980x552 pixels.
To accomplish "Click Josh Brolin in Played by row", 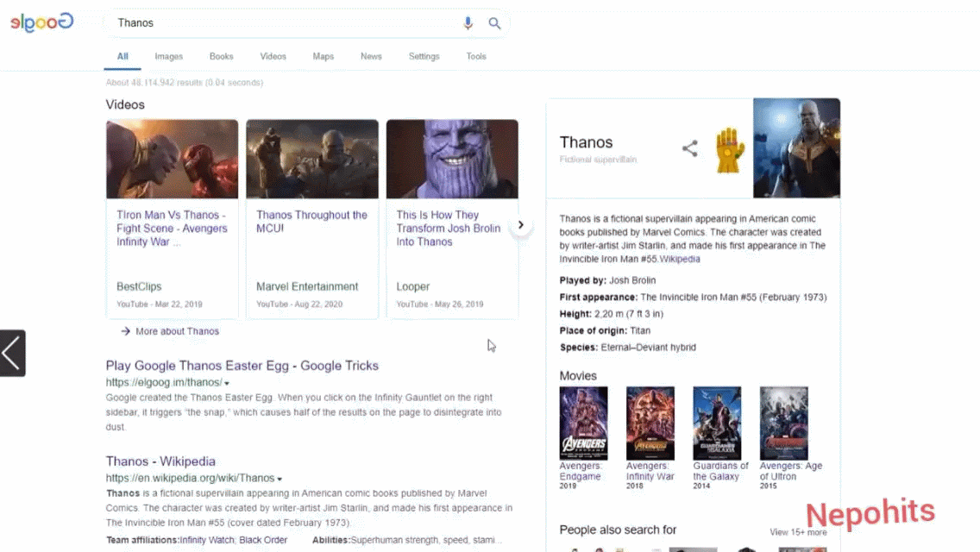I will click(632, 280).
